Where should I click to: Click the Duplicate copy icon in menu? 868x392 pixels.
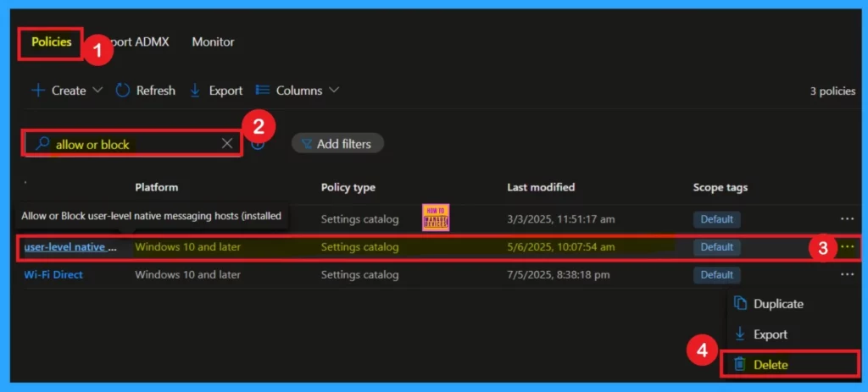pos(740,303)
